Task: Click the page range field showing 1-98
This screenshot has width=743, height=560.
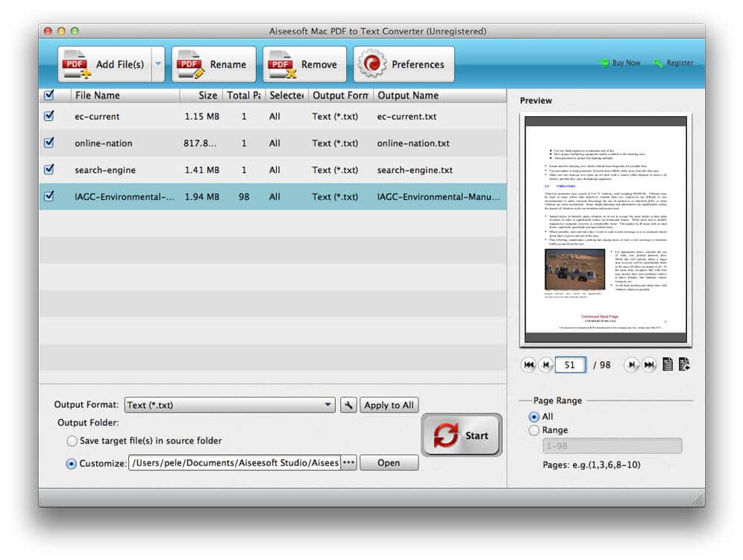Action: pos(612,446)
